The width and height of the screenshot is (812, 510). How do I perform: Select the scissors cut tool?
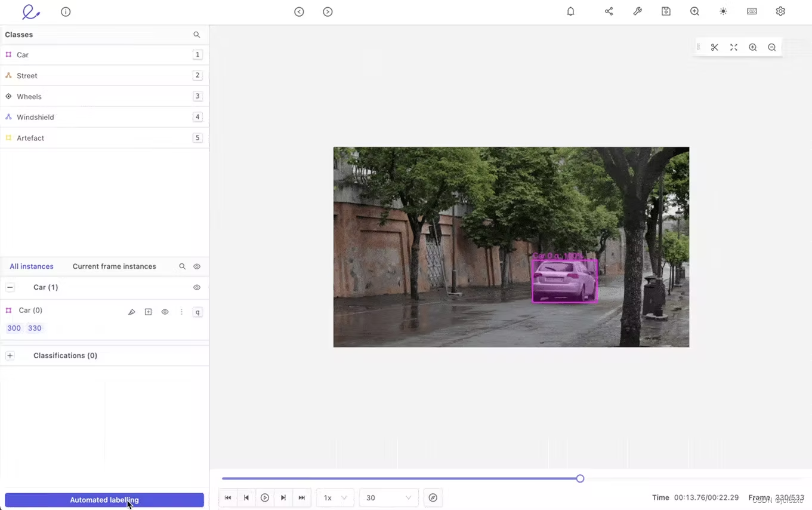[x=714, y=47]
